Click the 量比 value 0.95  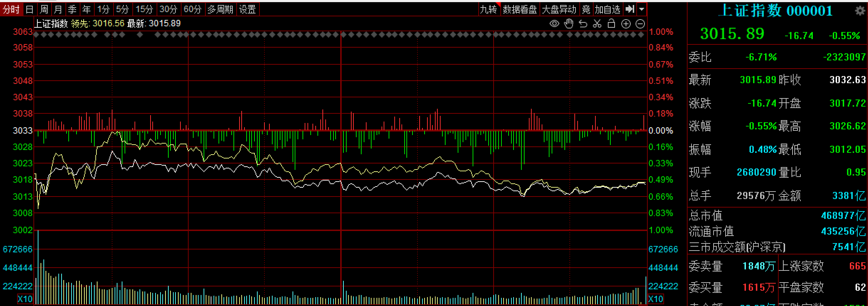pyautogui.click(x=856, y=172)
